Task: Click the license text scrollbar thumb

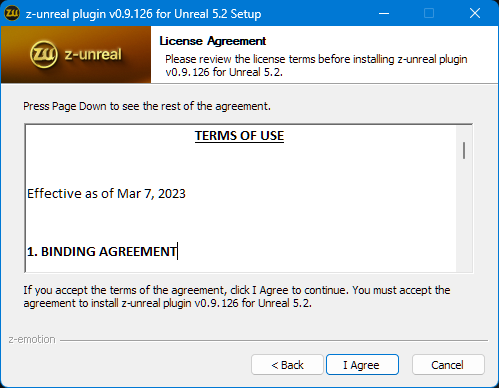Action: [464, 150]
